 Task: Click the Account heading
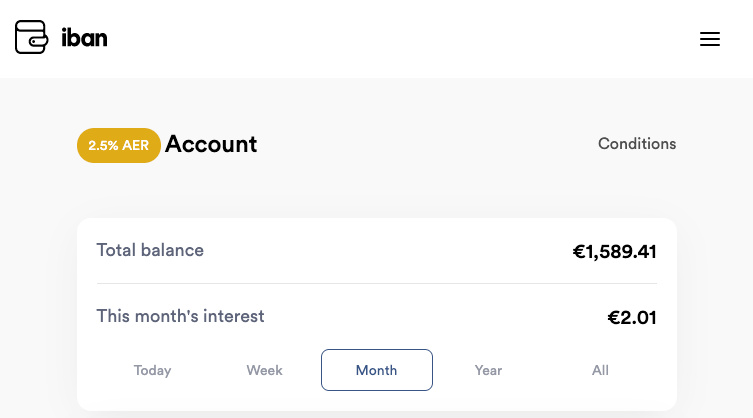[211, 144]
